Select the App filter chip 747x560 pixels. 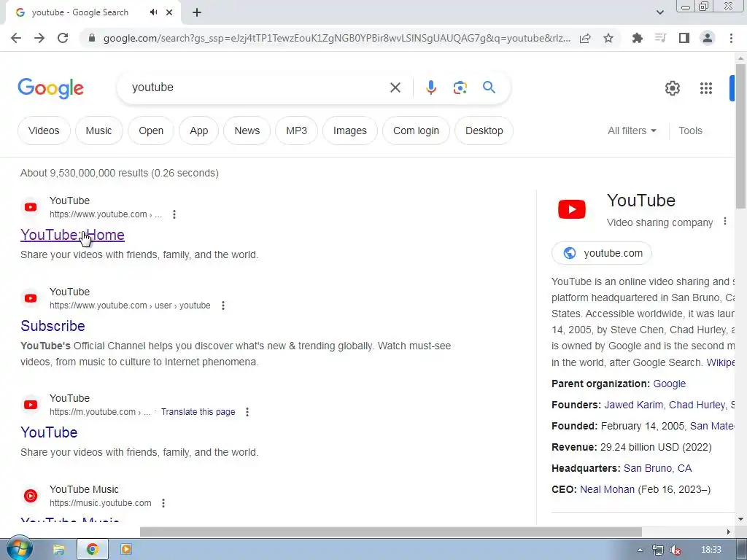[x=198, y=131]
